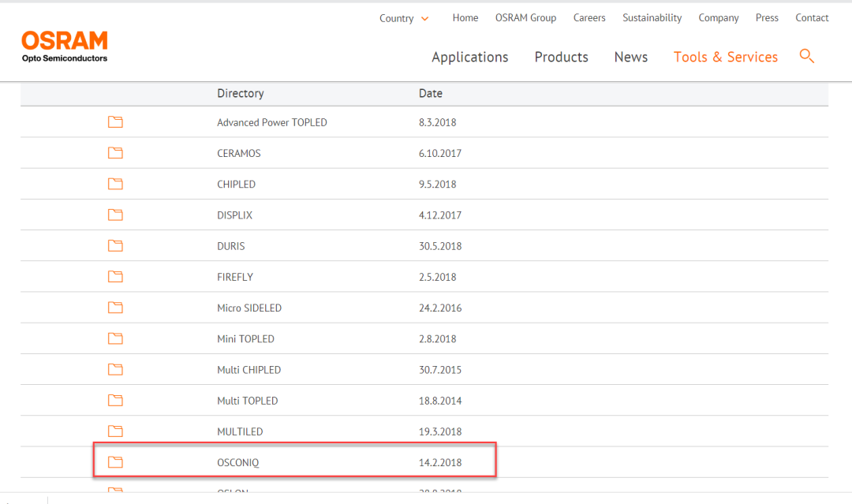Open the Products menu
This screenshot has width=852, height=504.
click(561, 57)
